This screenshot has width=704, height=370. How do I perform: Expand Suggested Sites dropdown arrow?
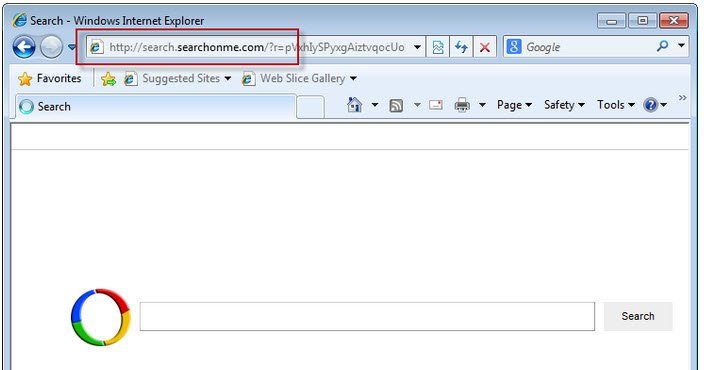pos(228,79)
